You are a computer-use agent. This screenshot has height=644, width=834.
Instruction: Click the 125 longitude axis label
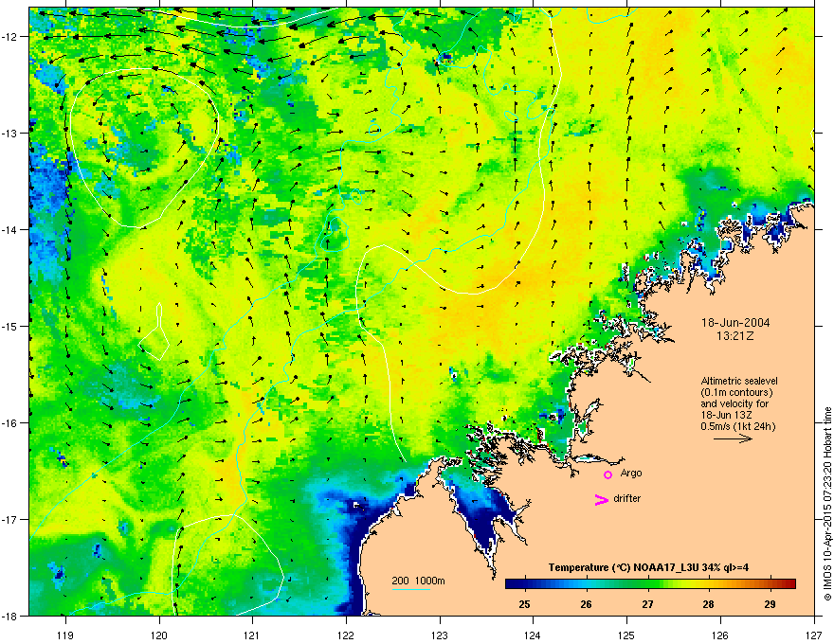[x=626, y=635]
